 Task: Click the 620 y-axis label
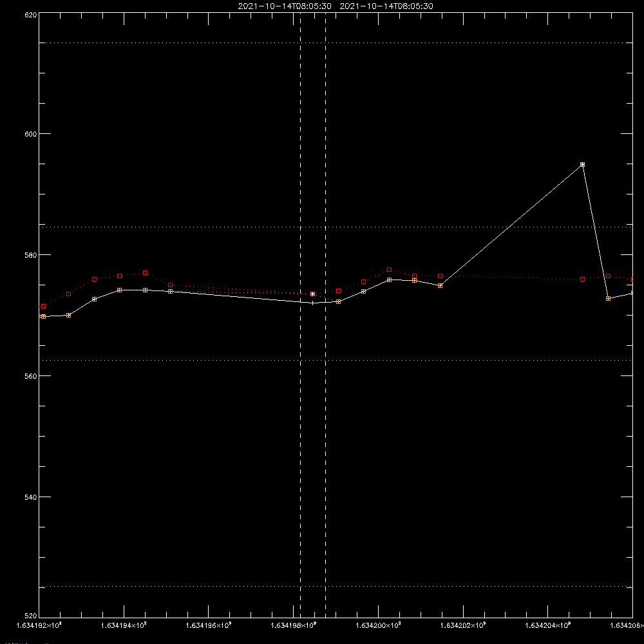point(31,15)
